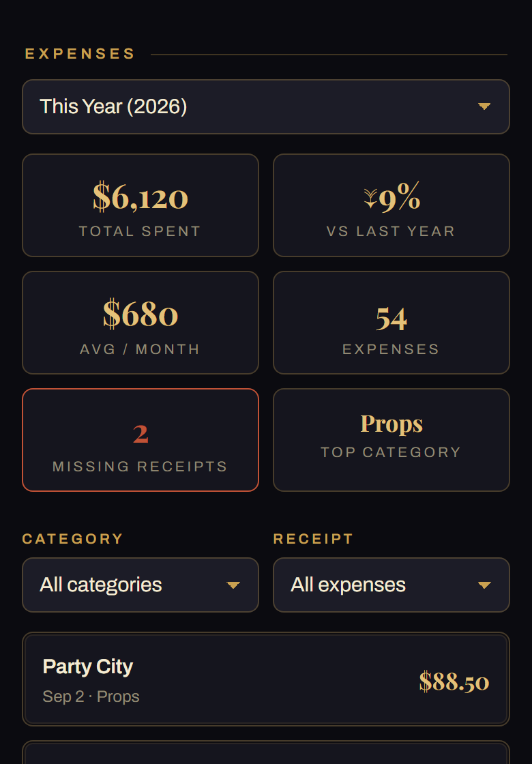Open the All expenses receipt filter
This screenshot has height=764, width=532.
pos(391,585)
